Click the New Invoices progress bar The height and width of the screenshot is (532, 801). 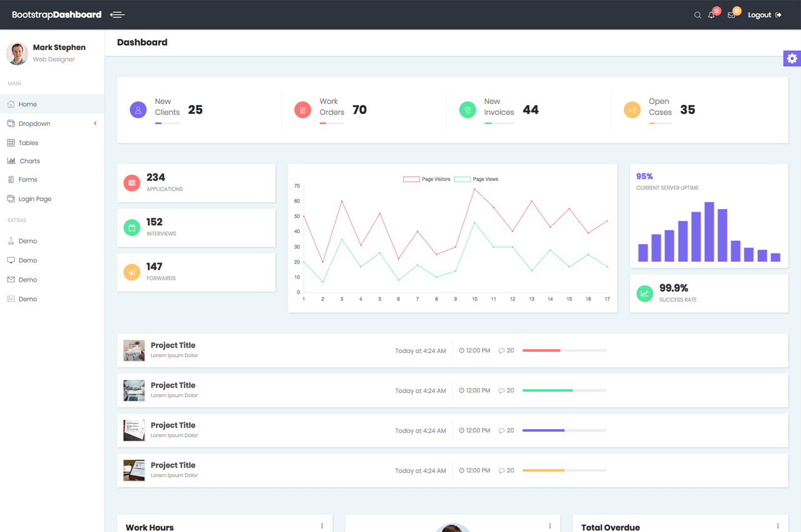click(499, 123)
